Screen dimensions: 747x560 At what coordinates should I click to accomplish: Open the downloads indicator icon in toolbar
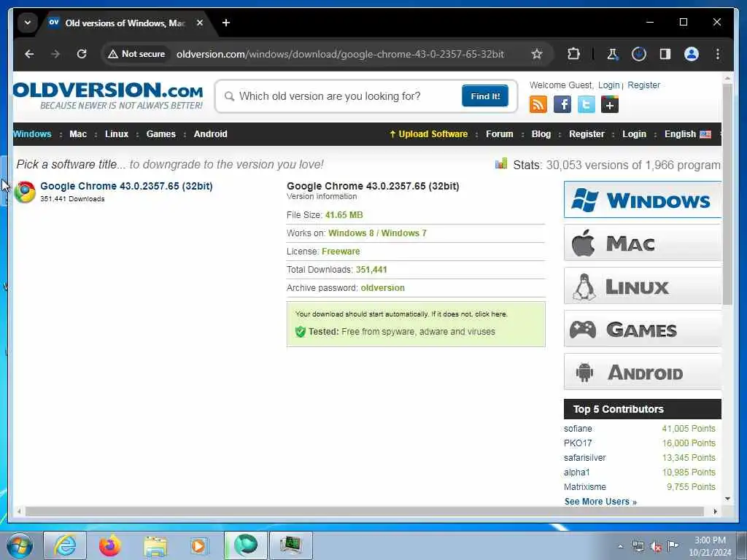pos(639,54)
